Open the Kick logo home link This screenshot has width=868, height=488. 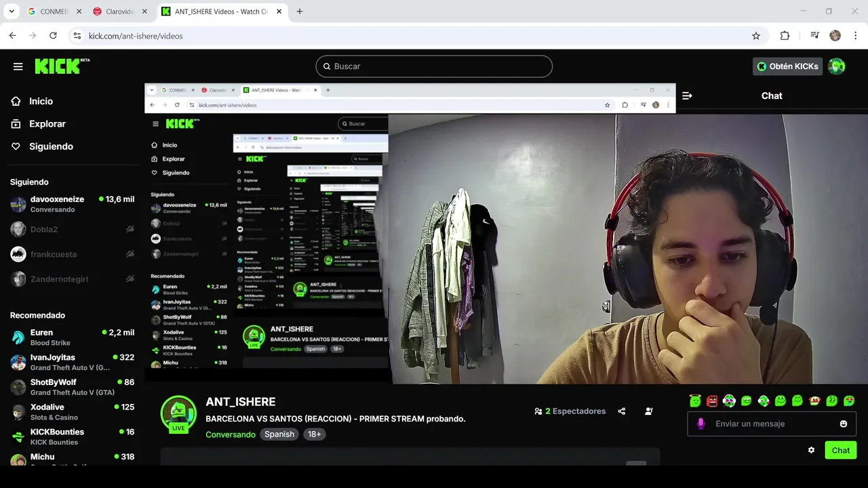coord(62,66)
